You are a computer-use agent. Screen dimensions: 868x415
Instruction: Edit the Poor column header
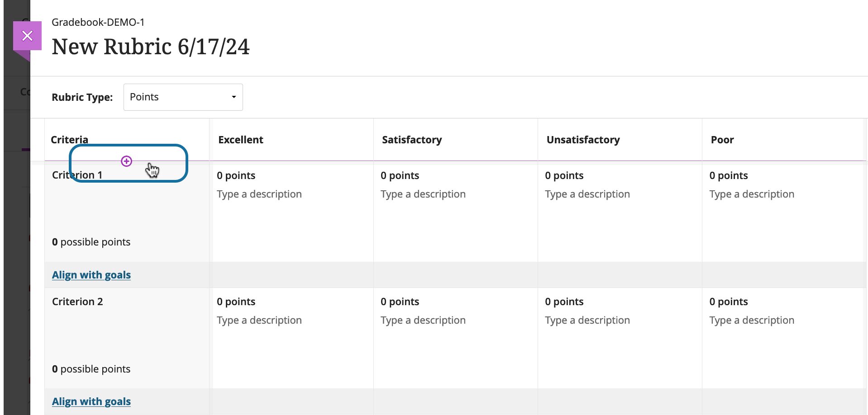722,140
